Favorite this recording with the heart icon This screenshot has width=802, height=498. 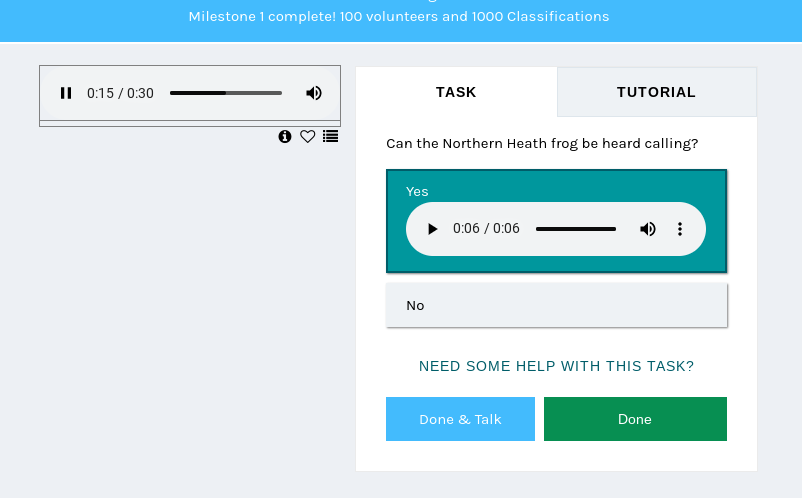click(307, 137)
